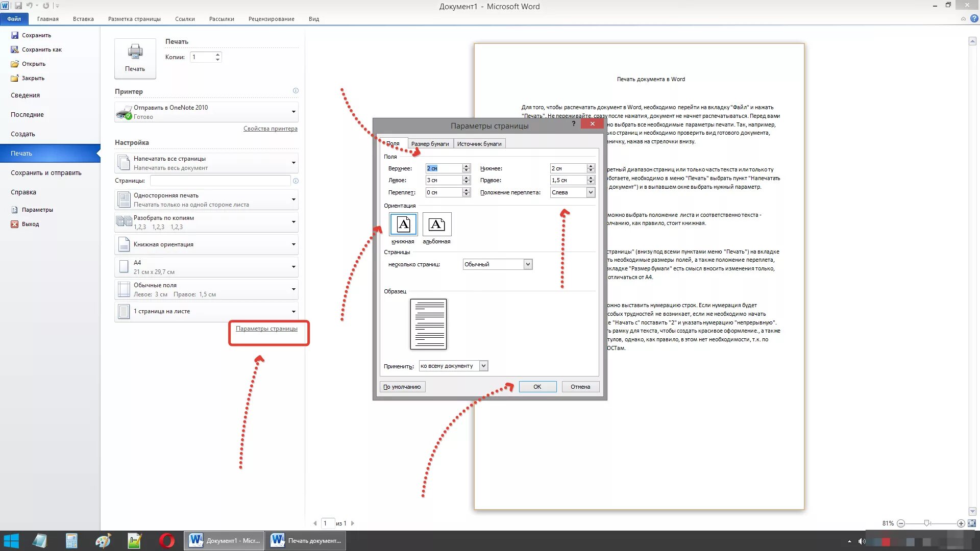Go to next page arrow in preview
Screen dimensions: 980x551
pos(353,523)
